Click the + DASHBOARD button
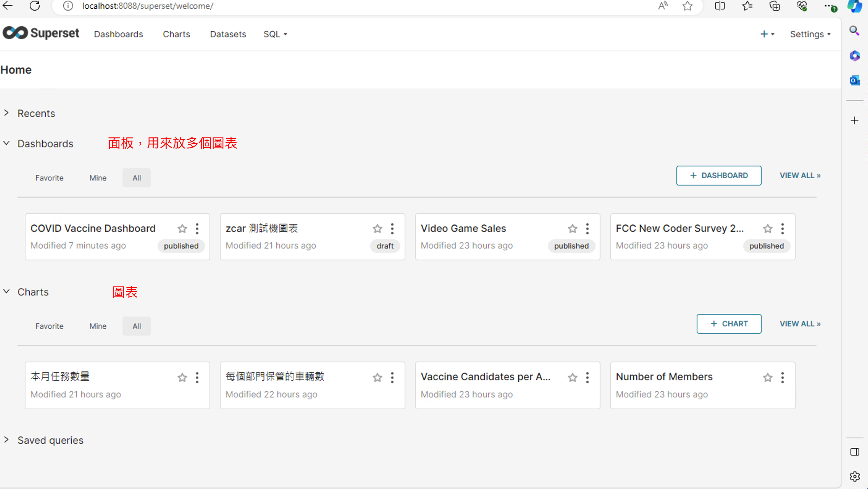Viewport: 868px width, 489px height. click(718, 175)
